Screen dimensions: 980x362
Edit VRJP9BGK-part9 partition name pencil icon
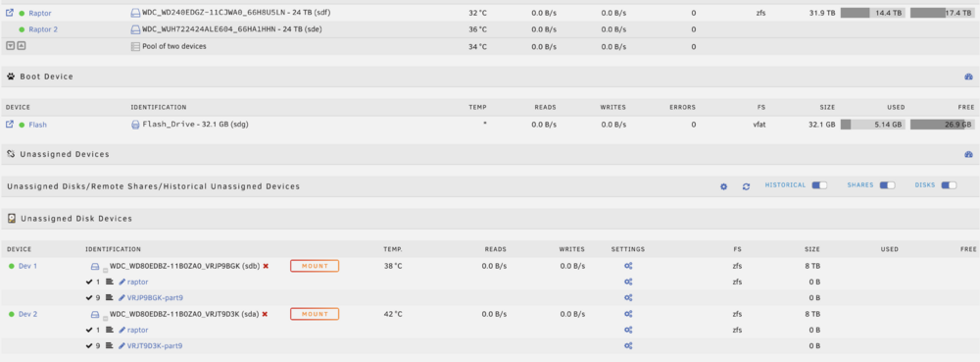pos(122,297)
